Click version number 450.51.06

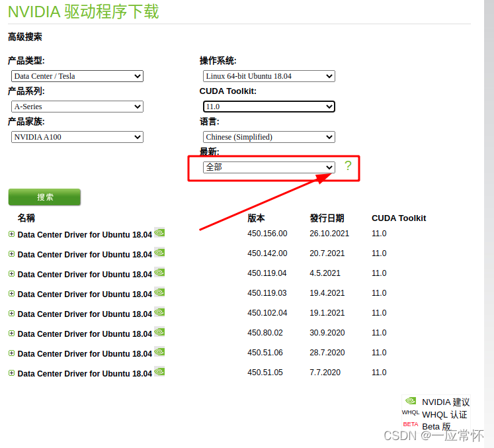point(265,353)
